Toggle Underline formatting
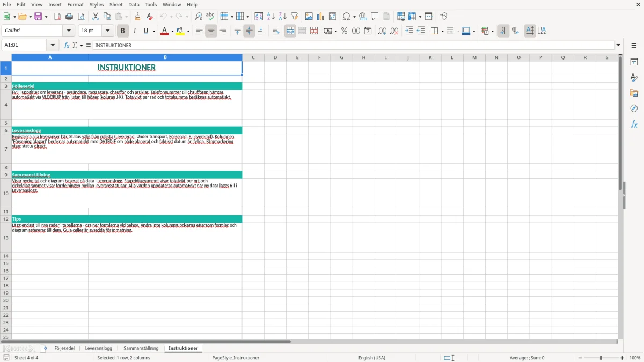Image resolution: width=644 pixels, height=362 pixels. [145, 31]
